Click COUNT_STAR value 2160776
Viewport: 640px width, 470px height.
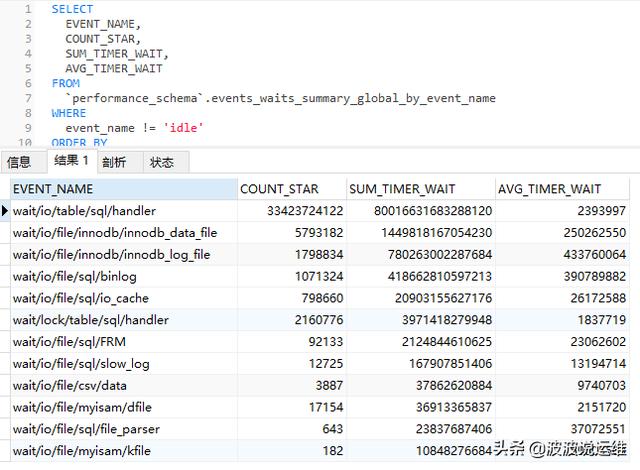tap(319, 320)
